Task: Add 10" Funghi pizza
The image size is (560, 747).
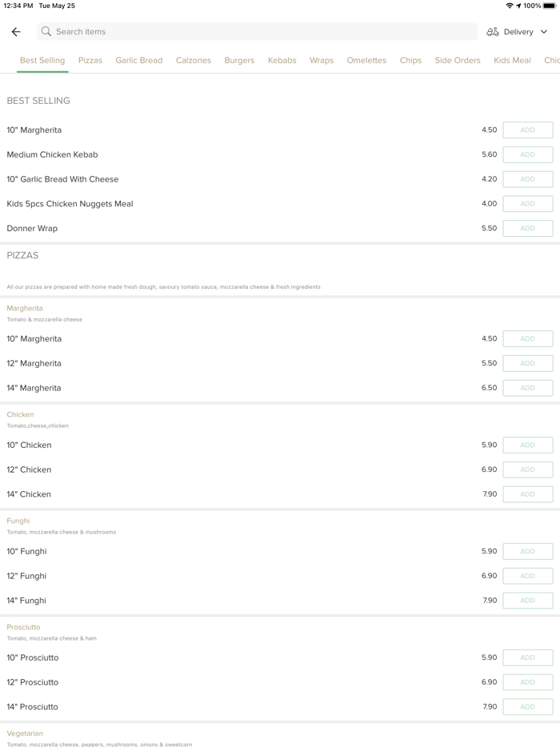Action: click(x=527, y=551)
